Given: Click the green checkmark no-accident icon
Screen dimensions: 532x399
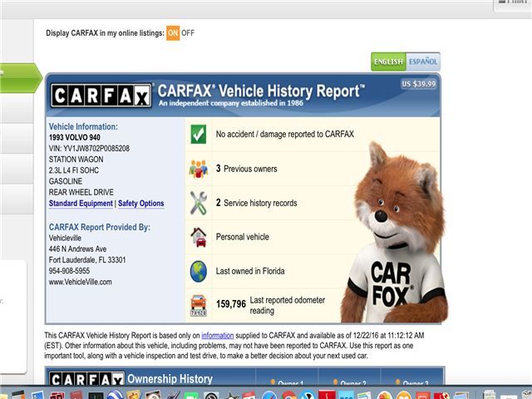Looking at the screenshot, I should (x=198, y=135).
